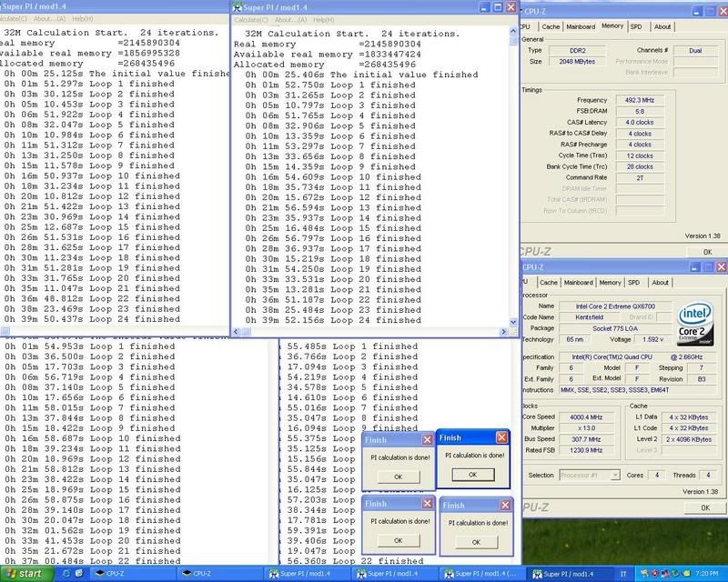Switch to Cache tab in CPU-Z processor window
Image resolution: width=728 pixels, height=582 pixels.
(549, 282)
